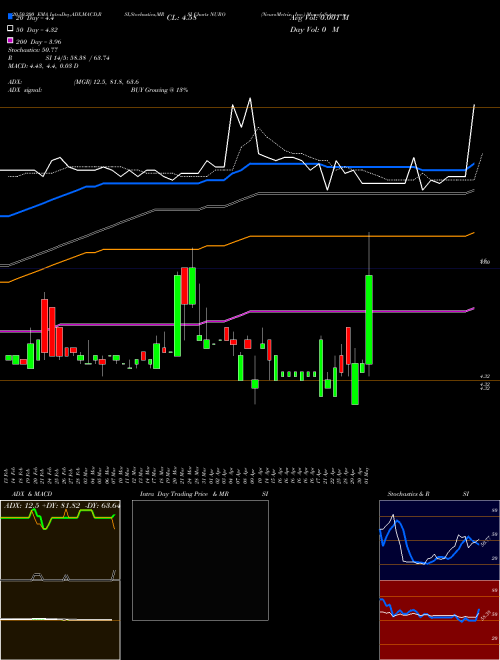Viewport: 500px width, 660px height.
Task: Click the 'Stochastics: 59.77' readout
Action: [33, 50]
